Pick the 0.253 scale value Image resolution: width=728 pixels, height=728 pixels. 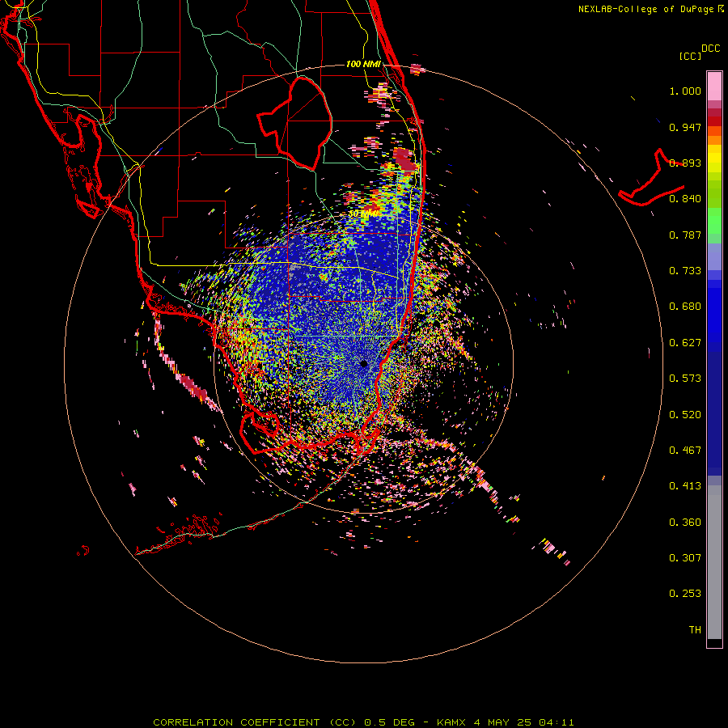685,594
